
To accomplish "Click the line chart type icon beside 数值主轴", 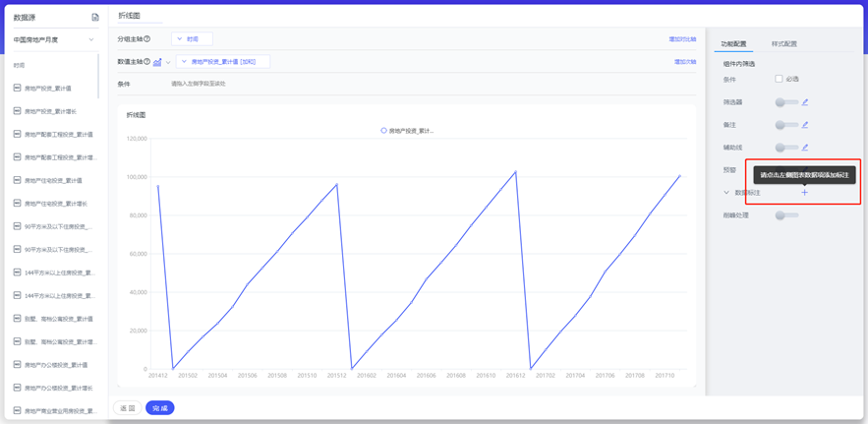I will point(157,62).
